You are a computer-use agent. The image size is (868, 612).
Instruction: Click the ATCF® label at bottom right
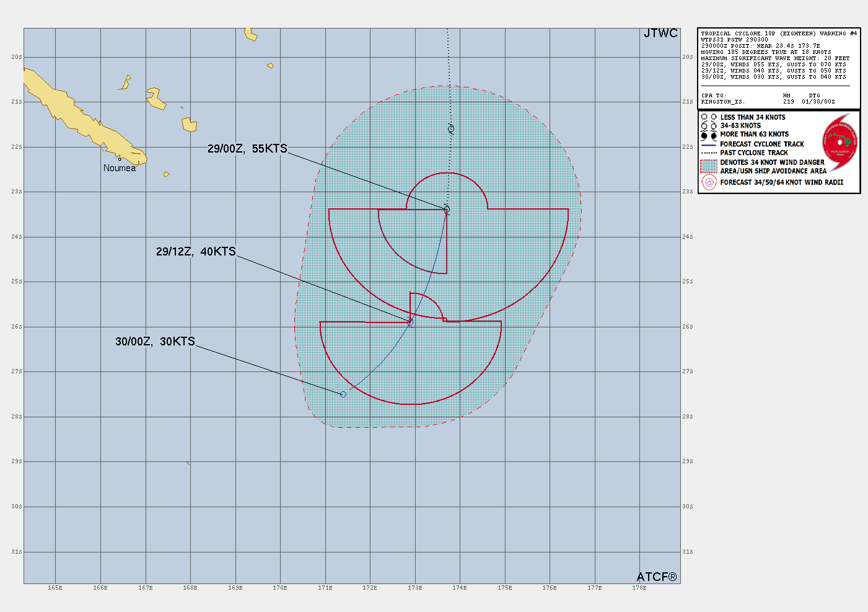pyautogui.click(x=657, y=577)
